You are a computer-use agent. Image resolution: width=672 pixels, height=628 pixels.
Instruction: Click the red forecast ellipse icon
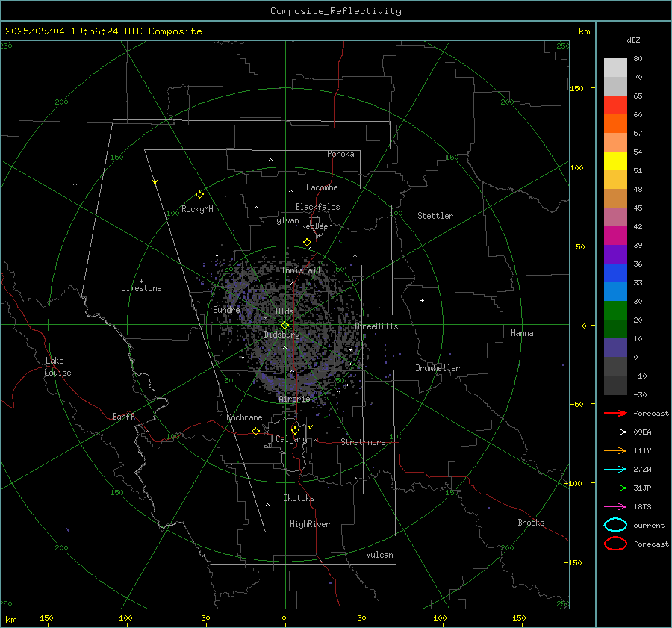(x=615, y=544)
